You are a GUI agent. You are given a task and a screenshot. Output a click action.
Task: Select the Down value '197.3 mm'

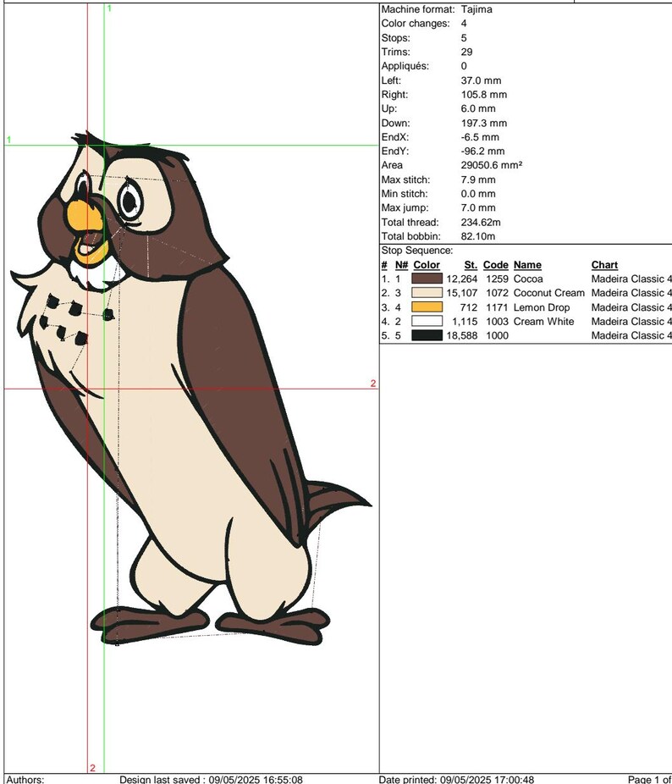tap(484, 123)
